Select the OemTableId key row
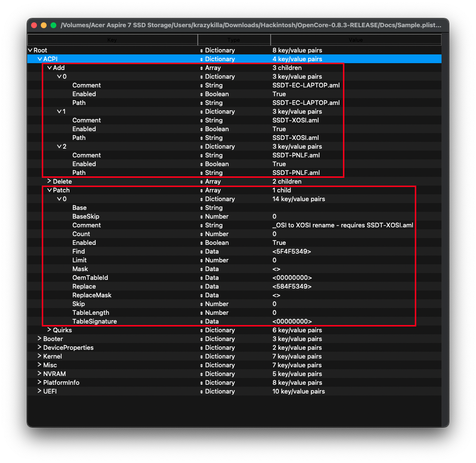 (90, 278)
